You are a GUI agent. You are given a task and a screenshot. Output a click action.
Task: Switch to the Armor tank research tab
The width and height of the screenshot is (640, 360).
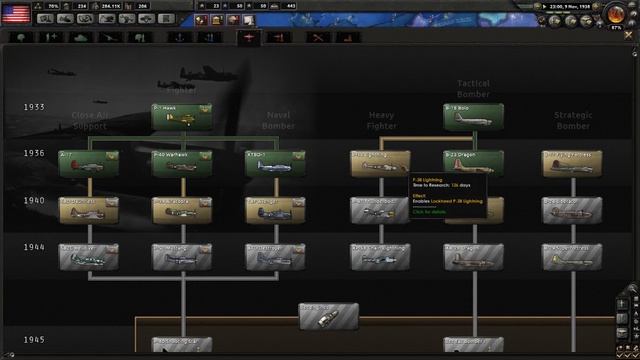81,38
